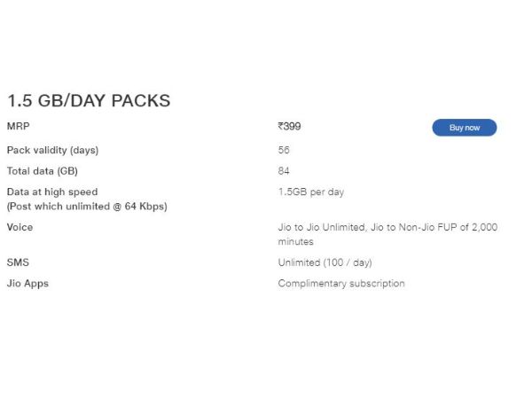Click the Unlimited (100 / day) SMS value

[325, 262]
